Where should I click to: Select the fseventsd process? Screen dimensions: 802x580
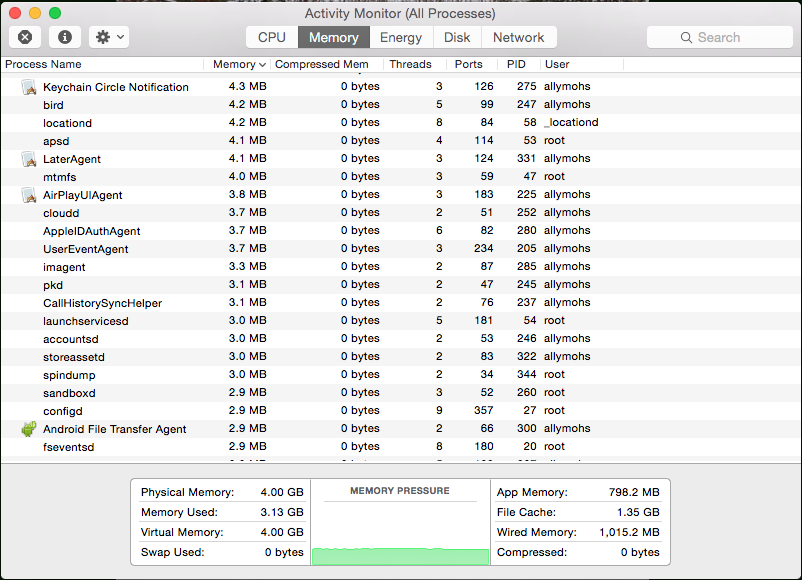[401, 447]
